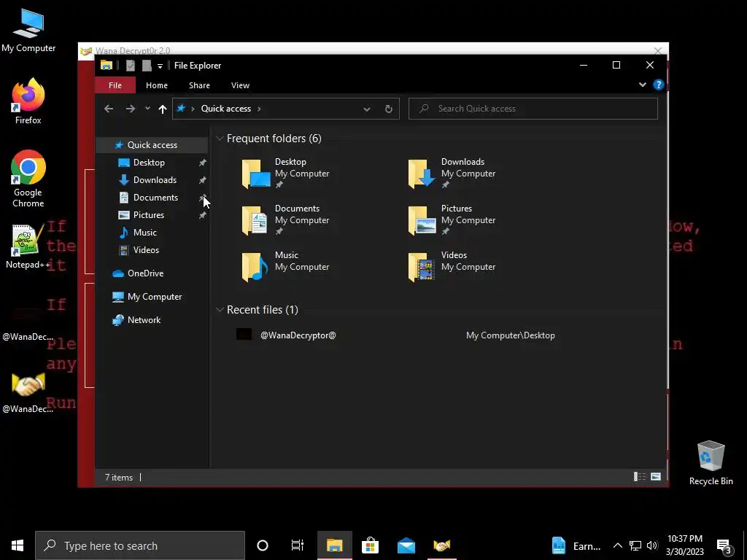Switch to the Share ribbon tab
This screenshot has width=747, height=560.
tap(199, 85)
